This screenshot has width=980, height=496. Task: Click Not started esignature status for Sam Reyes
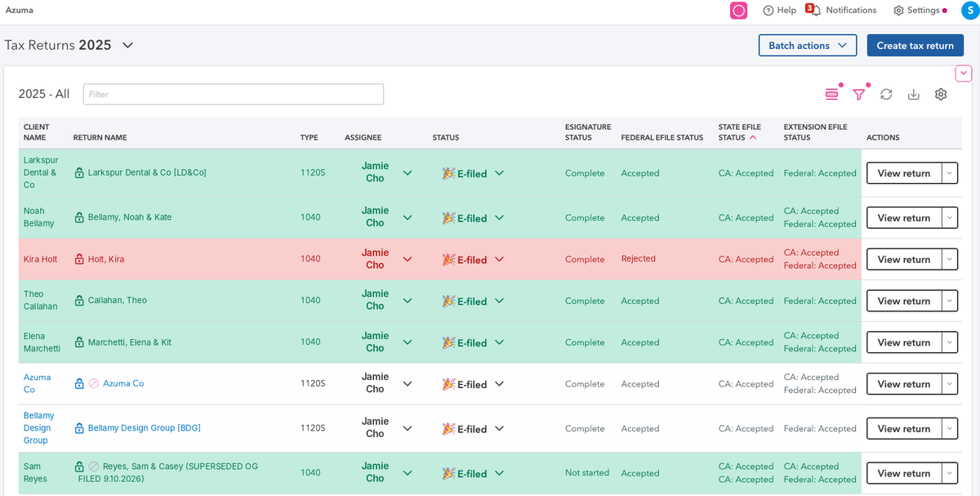(x=587, y=473)
